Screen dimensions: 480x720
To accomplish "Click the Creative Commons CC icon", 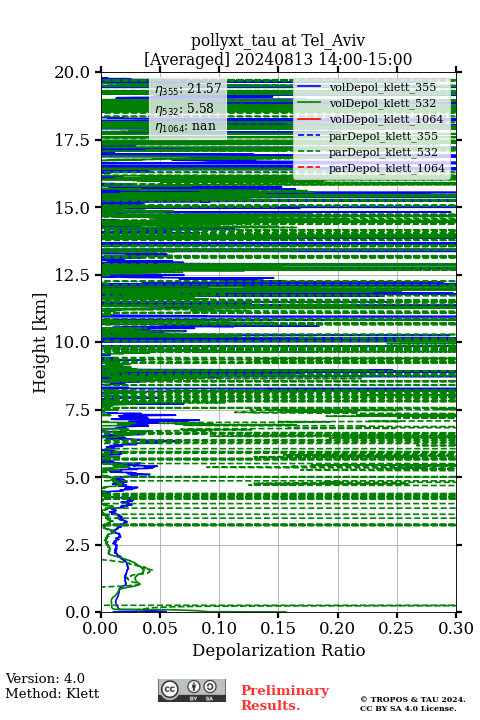I will 169,689.
